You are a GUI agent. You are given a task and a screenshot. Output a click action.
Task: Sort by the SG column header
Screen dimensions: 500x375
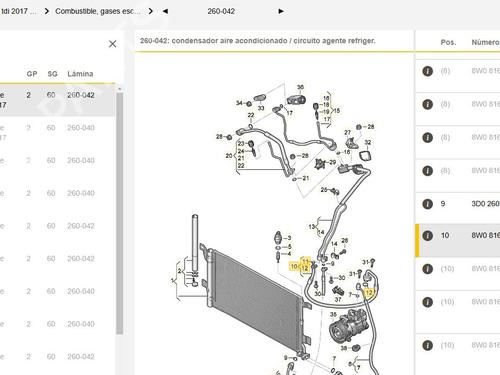(52, 74)
